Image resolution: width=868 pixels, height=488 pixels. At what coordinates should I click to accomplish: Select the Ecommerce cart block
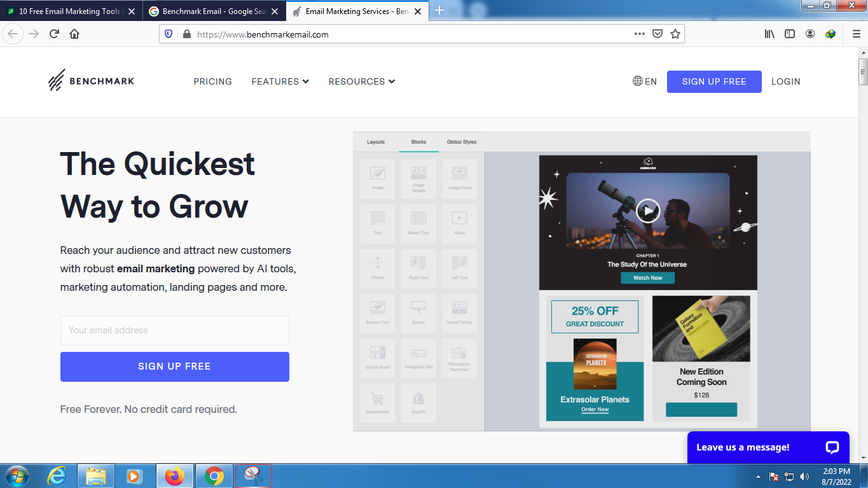pyautogui.click(x=378, y=403)
